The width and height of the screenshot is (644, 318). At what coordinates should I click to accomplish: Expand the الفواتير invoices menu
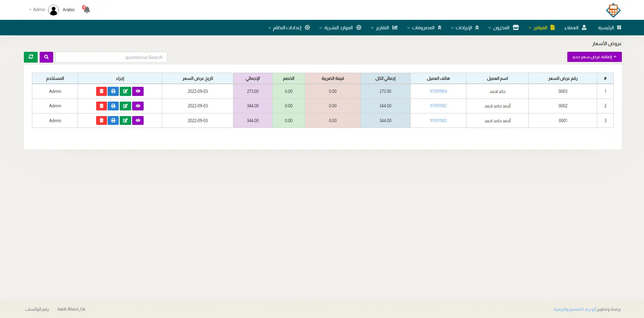click(541, 28)
